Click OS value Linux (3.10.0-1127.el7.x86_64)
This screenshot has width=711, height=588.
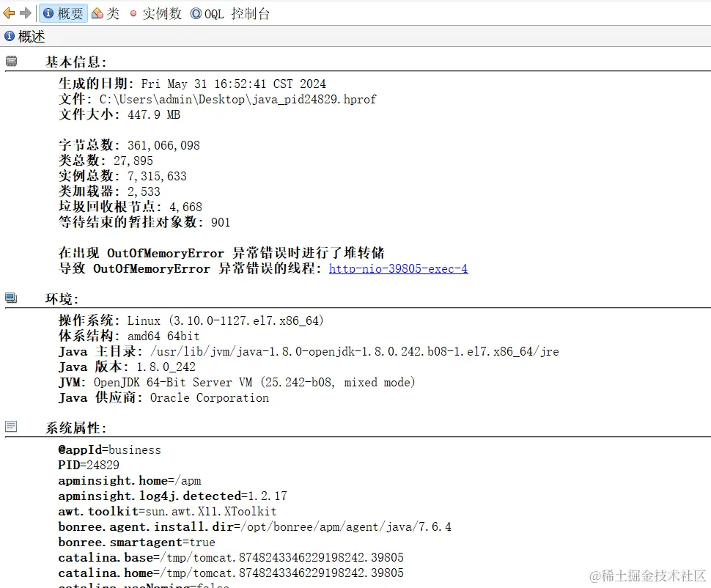(225, 321)
